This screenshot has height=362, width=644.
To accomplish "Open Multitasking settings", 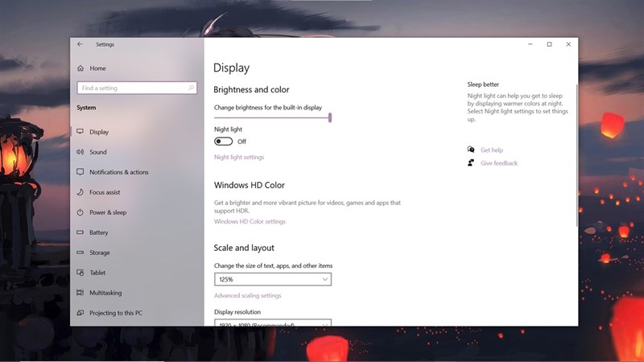I will click(105, 293).
